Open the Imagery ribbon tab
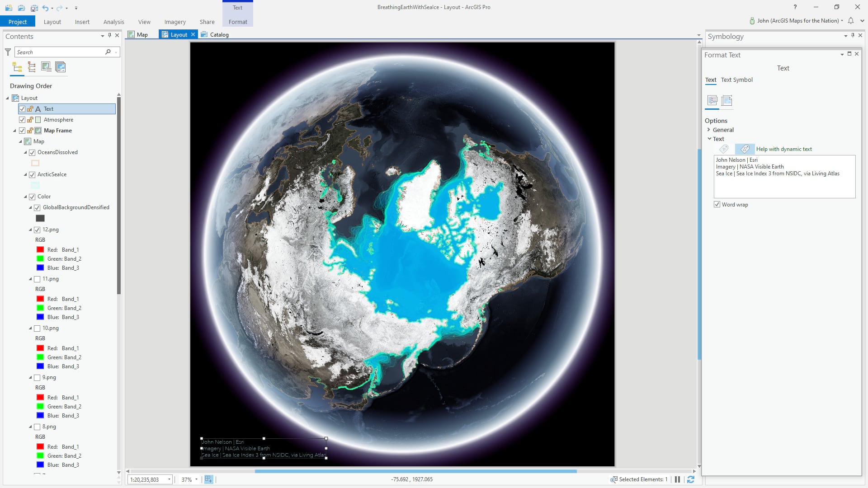Screen dimensions: 868x488 tap(175, 22)
